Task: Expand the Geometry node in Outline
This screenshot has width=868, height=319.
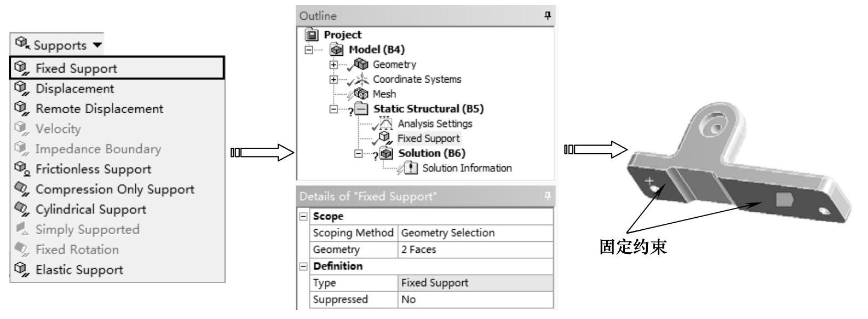Action: (x=334, y=65)
